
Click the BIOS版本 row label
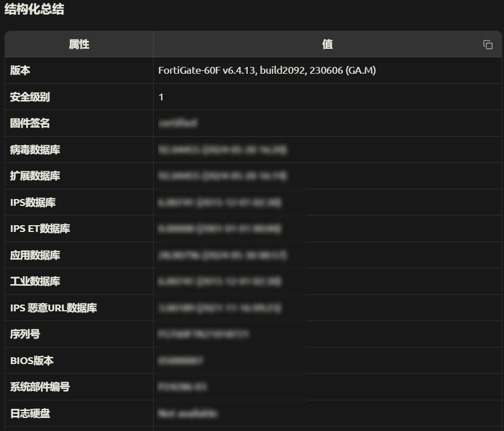pyautogui.click(x=32, y=361)
